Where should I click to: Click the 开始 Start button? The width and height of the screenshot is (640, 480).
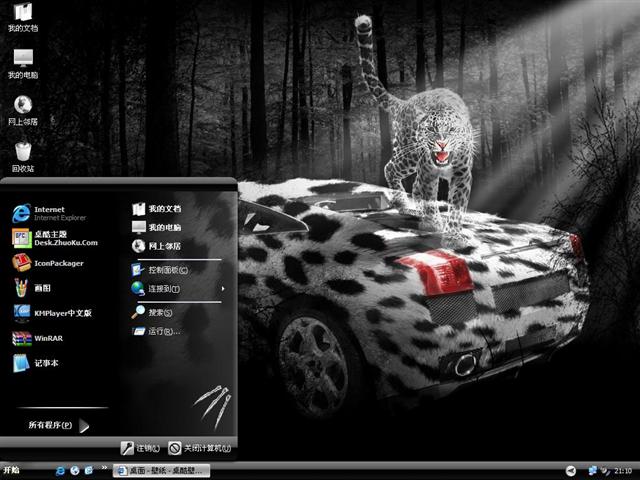coord(12,470)
